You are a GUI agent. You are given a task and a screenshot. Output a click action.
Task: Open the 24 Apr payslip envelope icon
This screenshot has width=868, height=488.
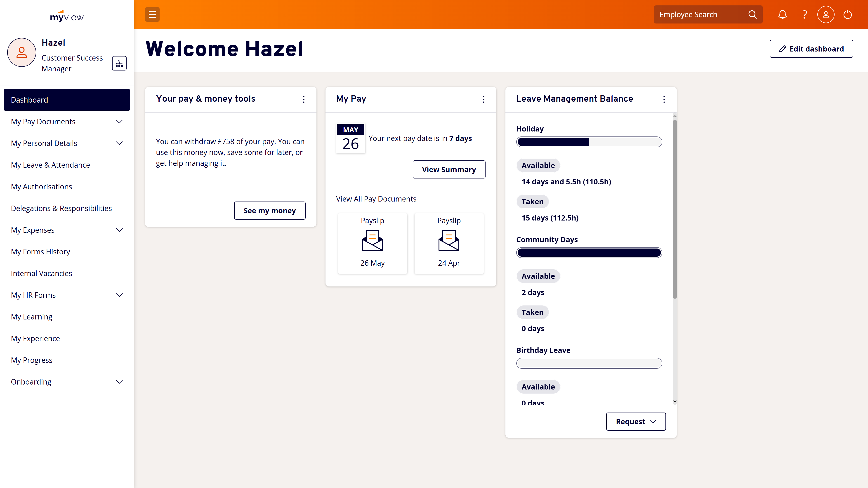click(x=449, y=240)
